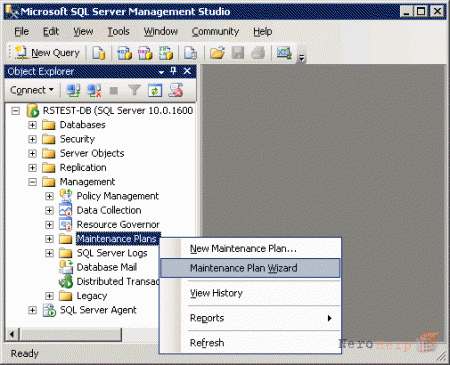
Task: Open the Tools menu
Action: (x=118, y=32)
